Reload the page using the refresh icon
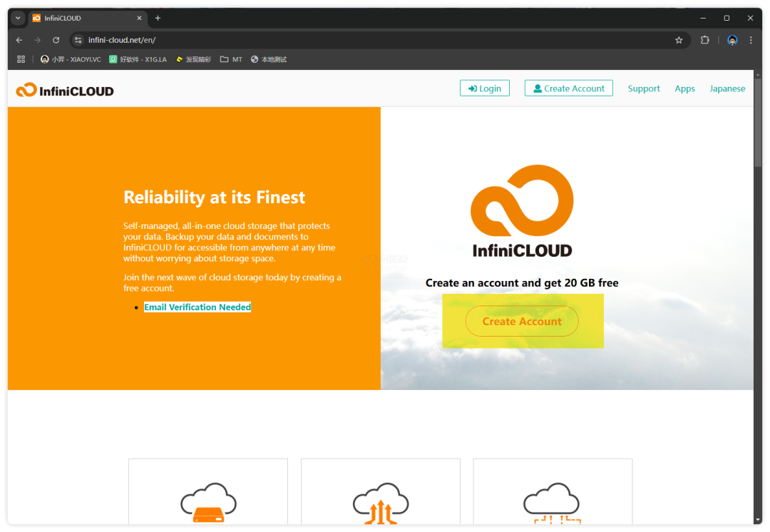This screenshot has height=532, width=770. (56, 40)
